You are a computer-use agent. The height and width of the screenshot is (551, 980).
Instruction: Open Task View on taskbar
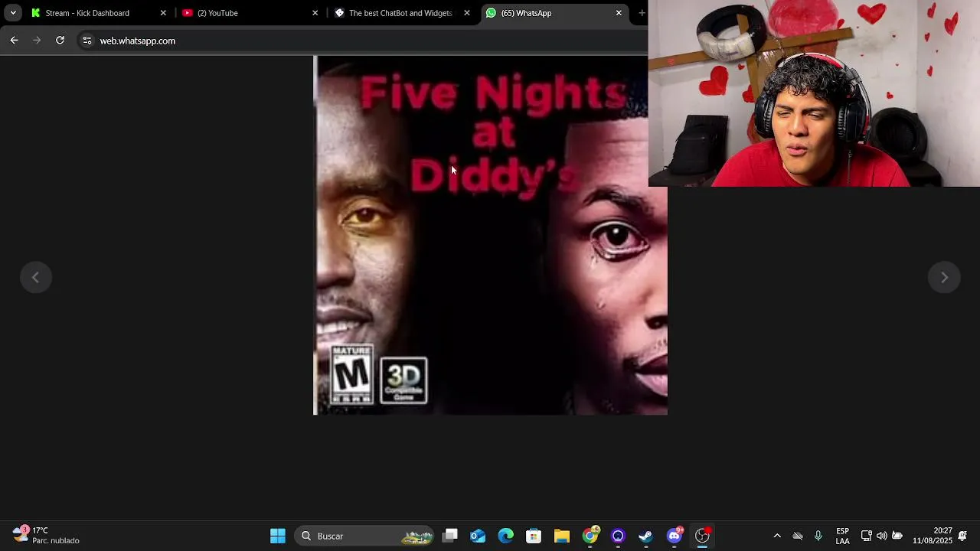tap(450, 536)
